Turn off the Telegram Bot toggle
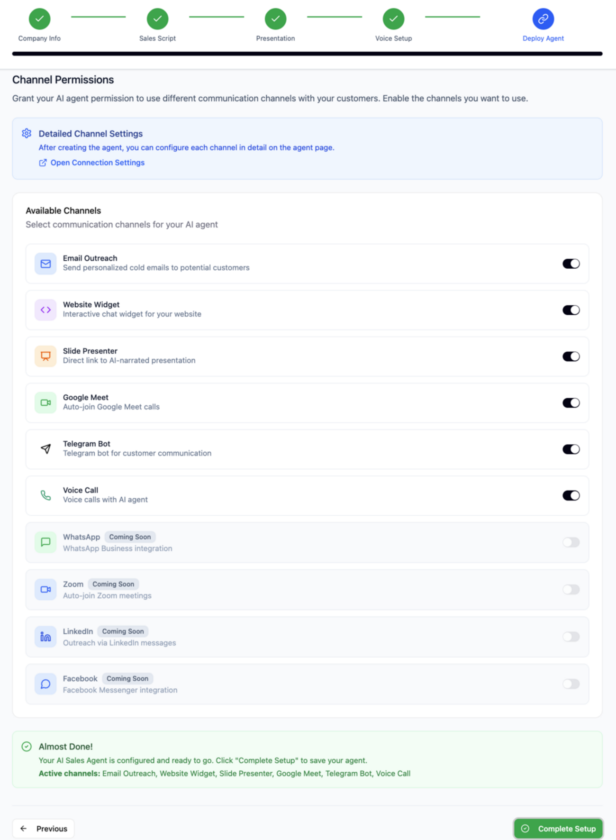The height and width of the screenshot is (840, 616). coord(571,449)
